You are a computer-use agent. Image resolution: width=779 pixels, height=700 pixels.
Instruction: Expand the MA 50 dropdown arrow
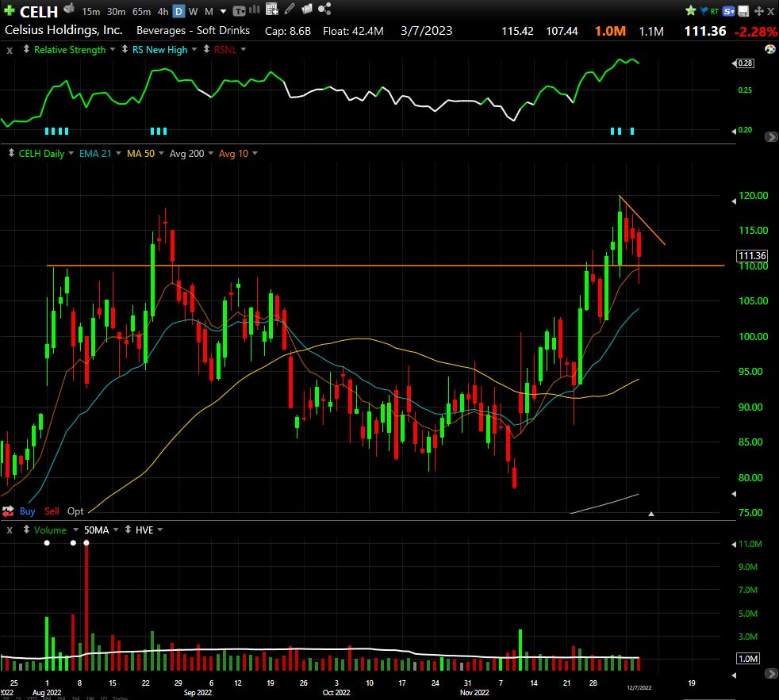pos(161,154)
